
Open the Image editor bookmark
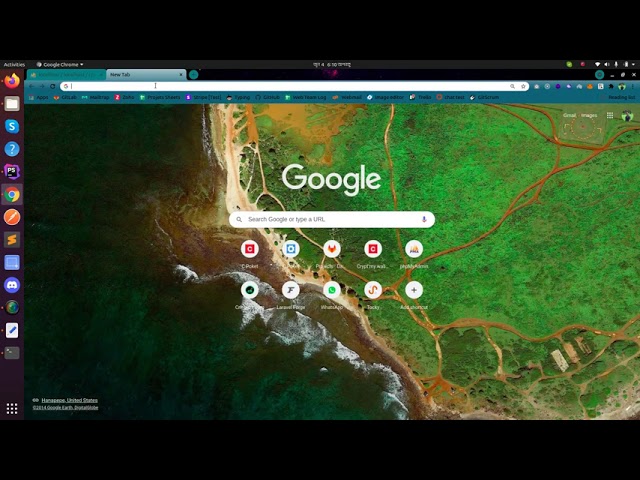385,97
